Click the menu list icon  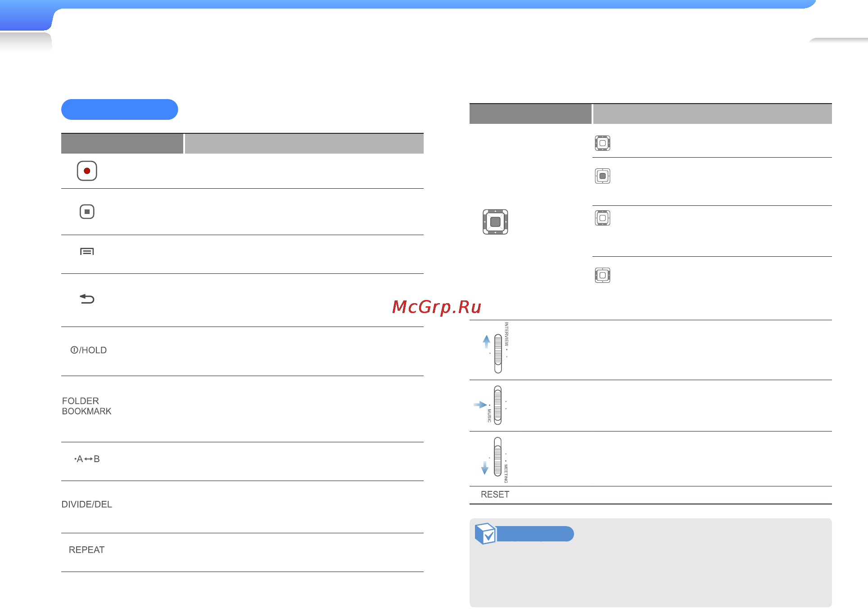click(87, 251)
